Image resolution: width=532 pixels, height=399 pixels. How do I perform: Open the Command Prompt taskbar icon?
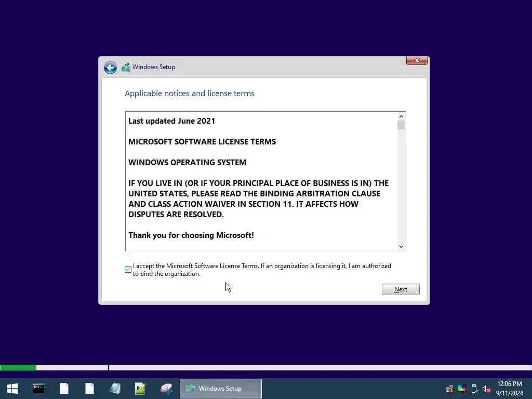[x=38, y=389]
